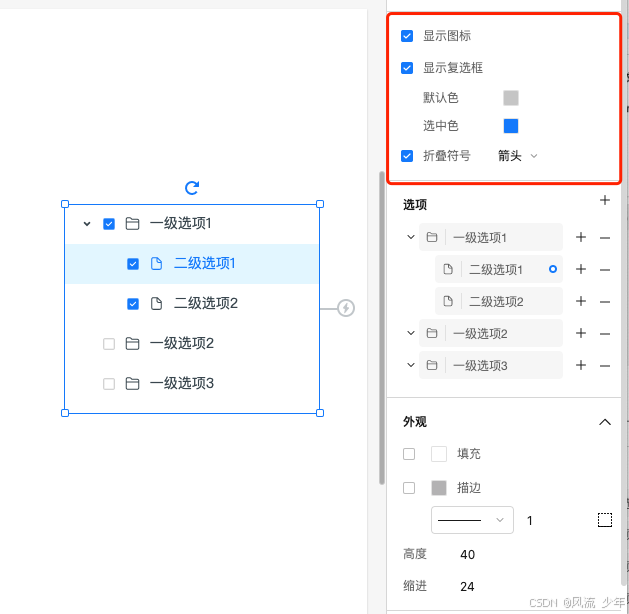Image resolution: width=629 pixels, height=614 pixels.
Task: Click top-right selection handle of tree
Action: [320, 204]
